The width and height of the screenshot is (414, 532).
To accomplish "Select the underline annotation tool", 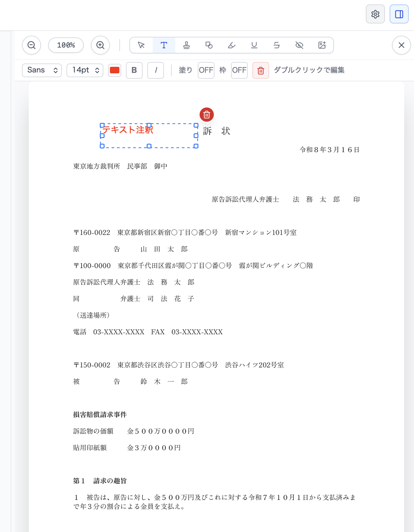I will click(254, 45).
